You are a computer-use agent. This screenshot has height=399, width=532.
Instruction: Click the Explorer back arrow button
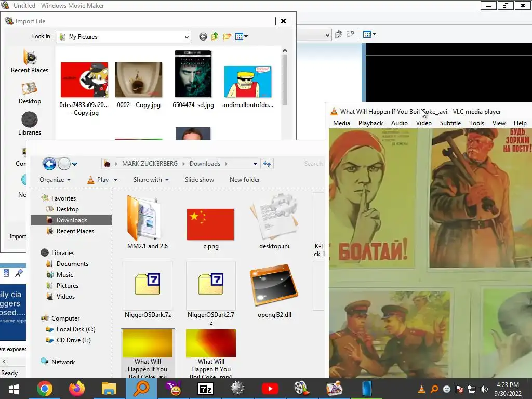(x=49, y=164)
